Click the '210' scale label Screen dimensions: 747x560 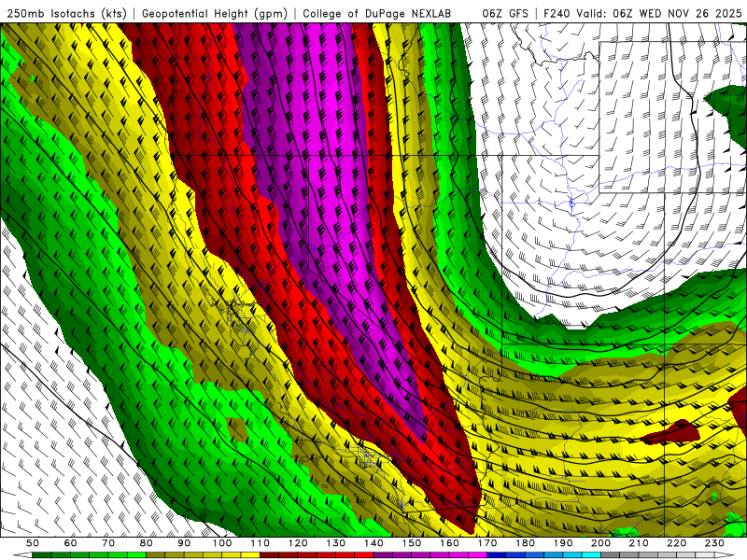point(639,543)
